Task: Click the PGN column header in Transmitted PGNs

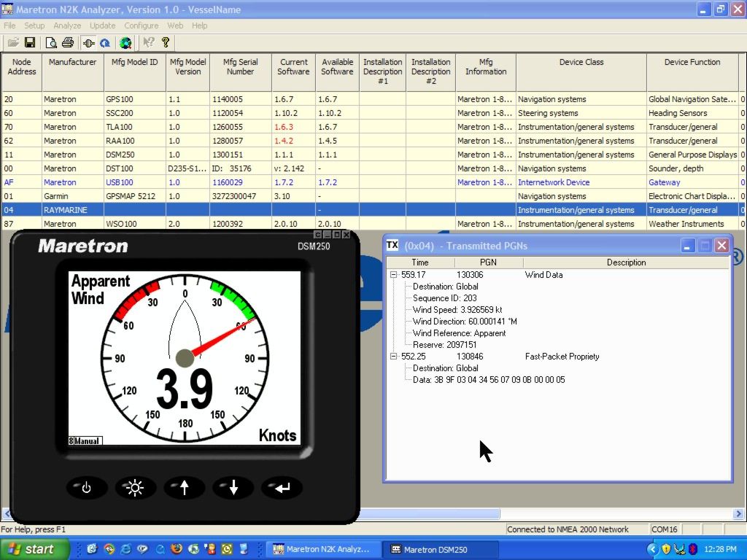Action: pos(489,262)
